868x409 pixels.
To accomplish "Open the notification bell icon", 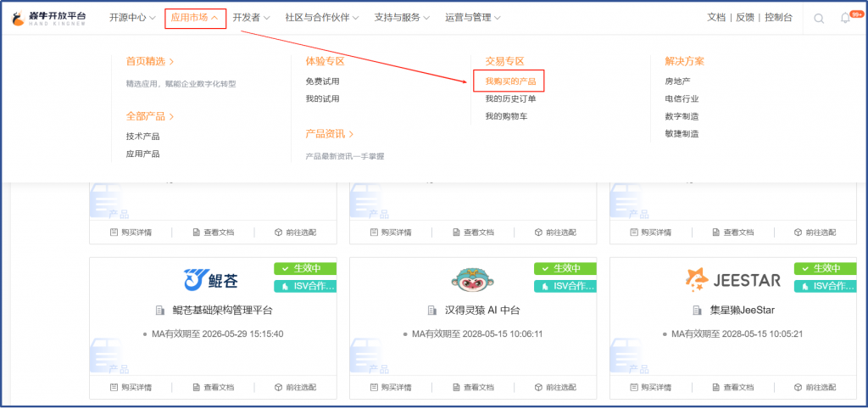I will [844, 18].
